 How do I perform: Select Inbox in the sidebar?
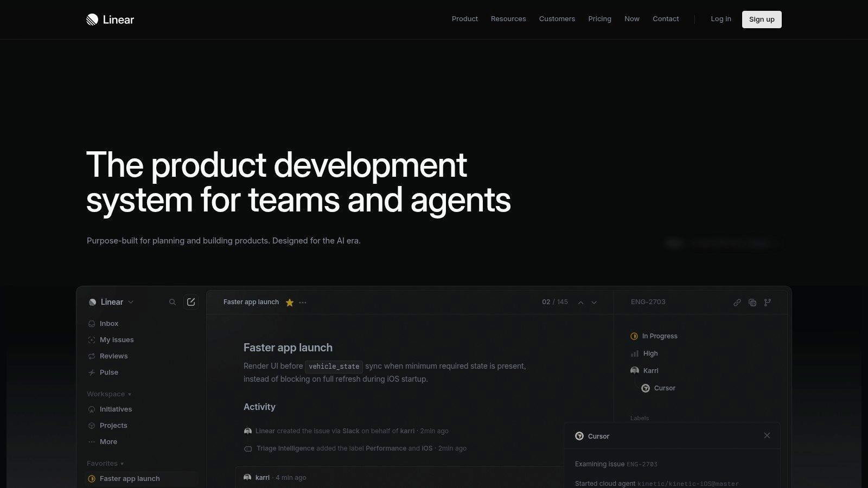tap(108, 324)
